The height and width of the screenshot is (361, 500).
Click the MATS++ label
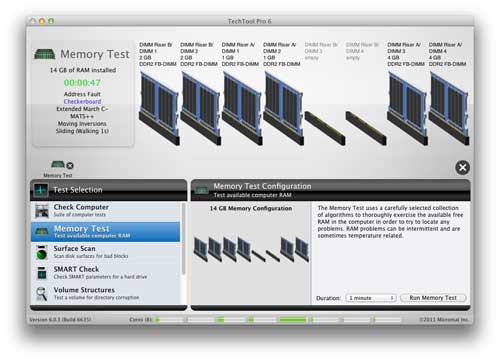(x=82, y=116)
